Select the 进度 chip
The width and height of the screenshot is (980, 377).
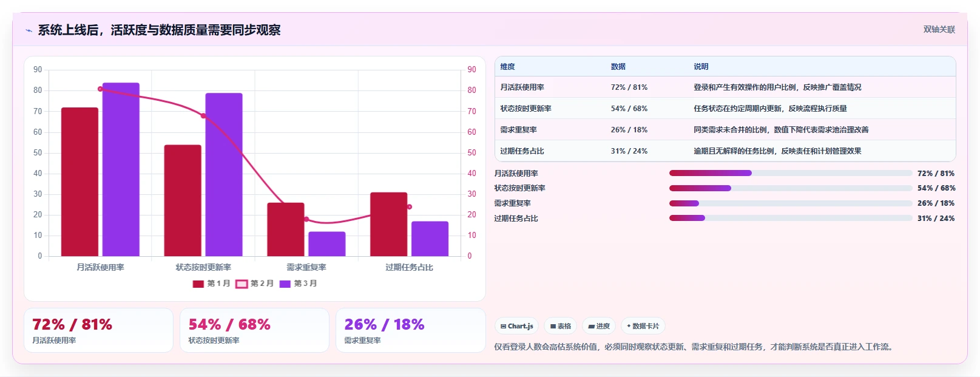pos(599,326)
